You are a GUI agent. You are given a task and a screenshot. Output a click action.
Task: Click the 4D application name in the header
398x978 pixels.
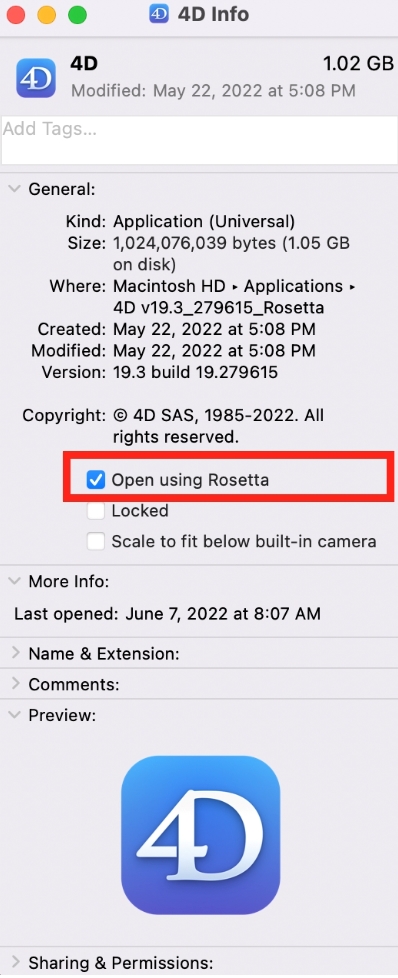click(x=84, y=65)
